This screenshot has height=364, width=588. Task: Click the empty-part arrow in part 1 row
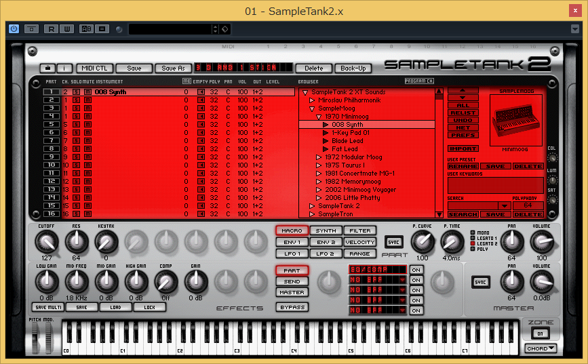201,92
